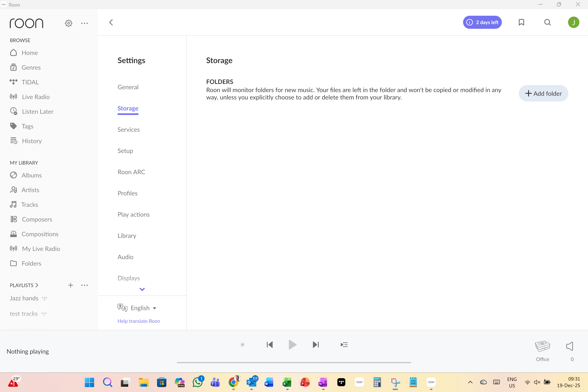Viewport: 588px width, 392px height.
Task: Click the volume speaker icon
Action: [570, 346]
